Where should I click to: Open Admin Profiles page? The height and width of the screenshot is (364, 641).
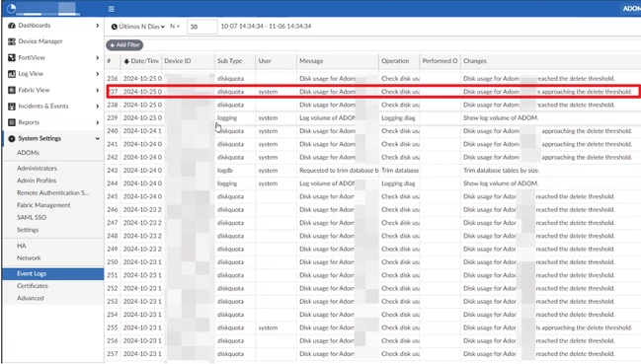click(37, 181)
